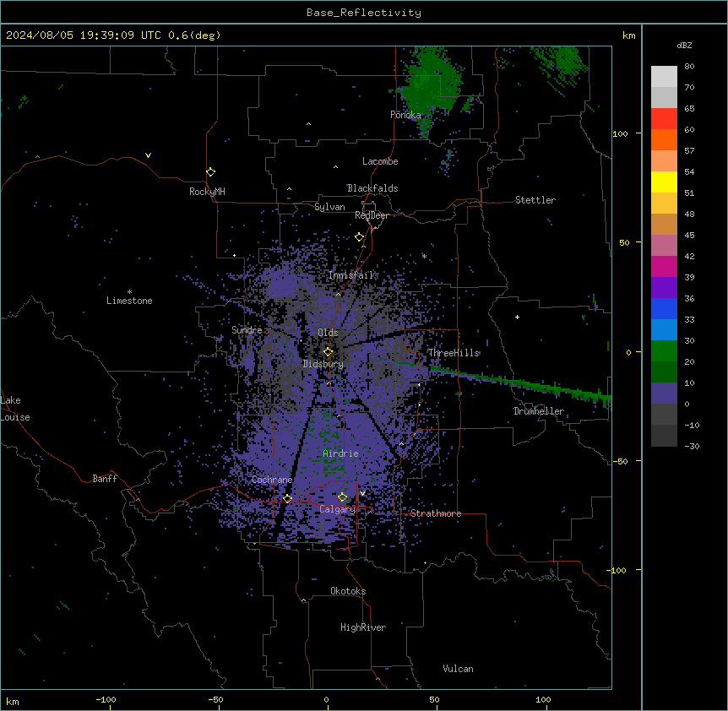Click the Limestone label

click(129, 301)
